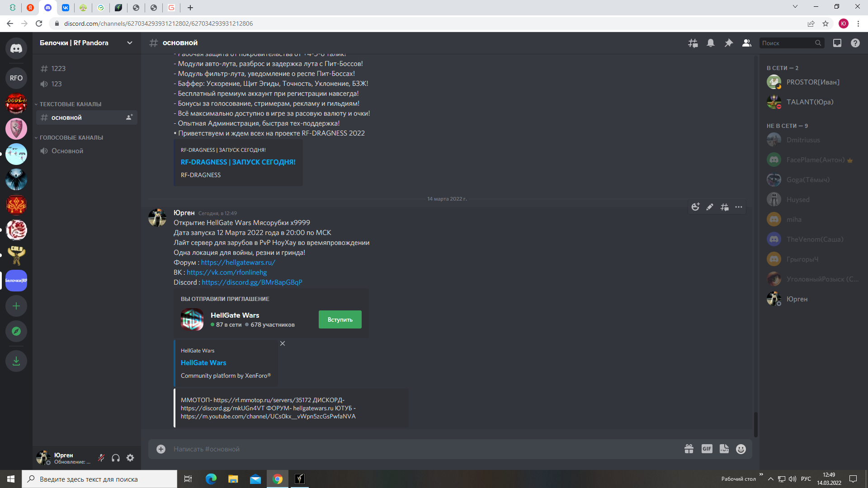Open the sticker picker
This screenshot has height=488, width=868.
pos(724,449)
